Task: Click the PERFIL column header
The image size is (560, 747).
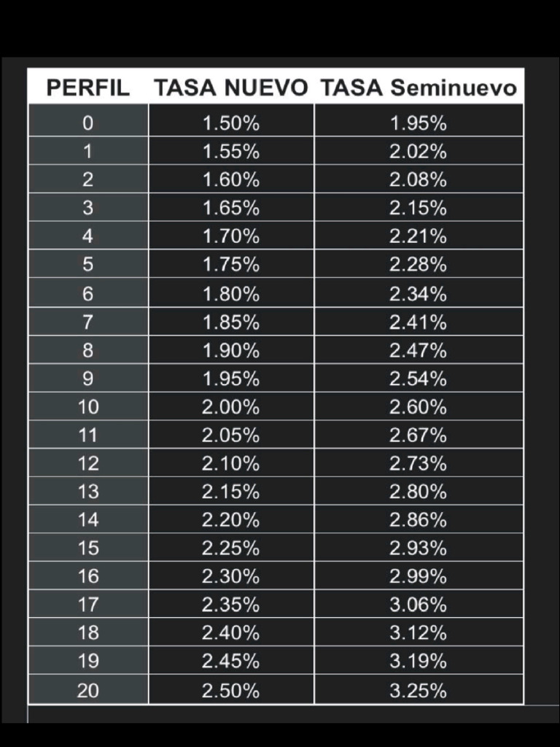Action: (x=87, y=88)
